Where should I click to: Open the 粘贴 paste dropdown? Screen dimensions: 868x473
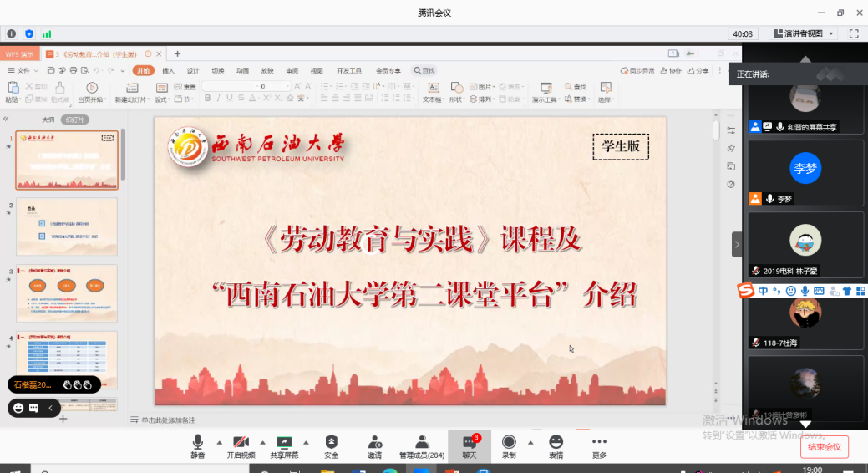(x=13, y=99)
